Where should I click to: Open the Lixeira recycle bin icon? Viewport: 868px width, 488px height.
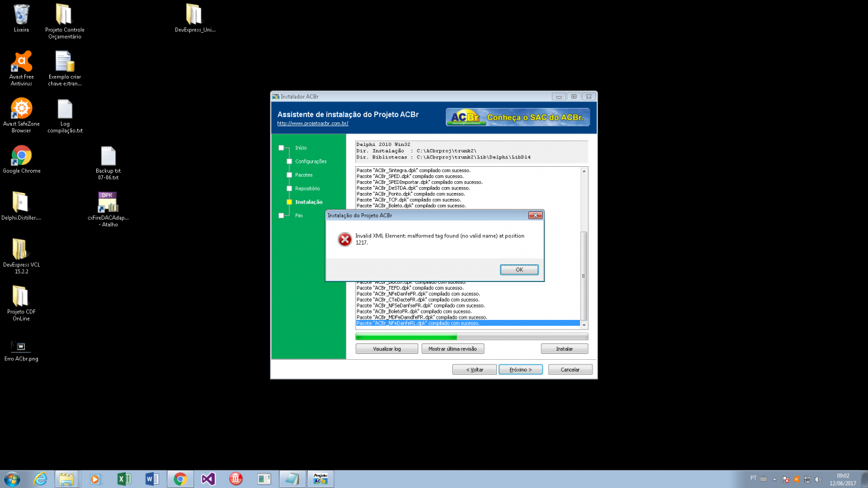22,18
